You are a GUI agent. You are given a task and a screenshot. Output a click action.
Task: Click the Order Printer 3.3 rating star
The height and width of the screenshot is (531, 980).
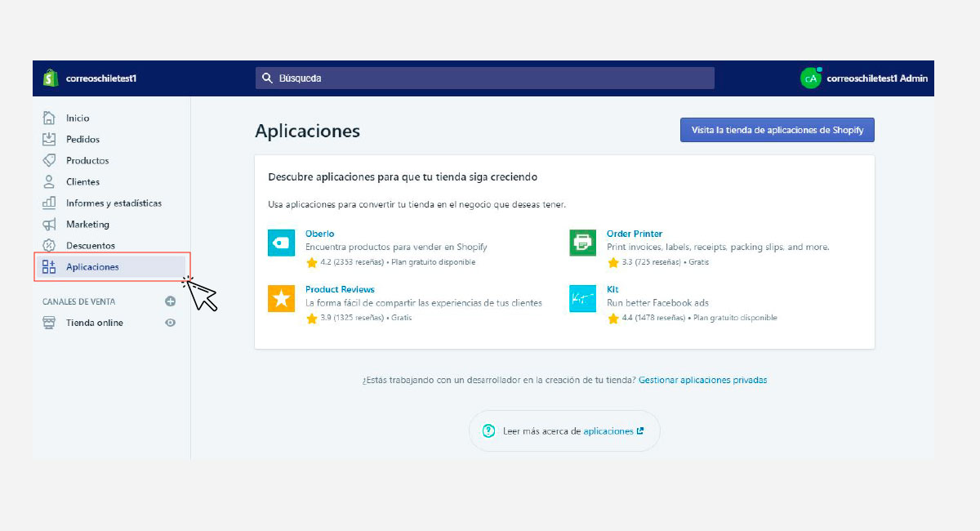tap(613, 262)
